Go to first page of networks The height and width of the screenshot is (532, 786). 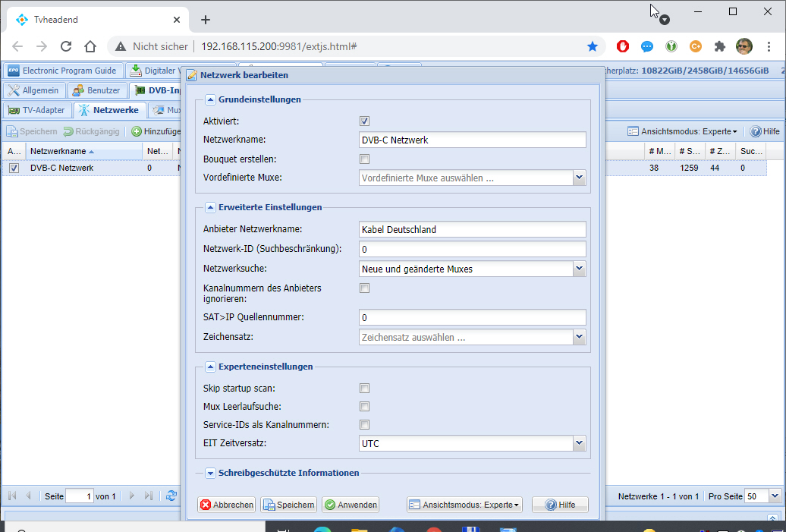click(x=13, y=496)
